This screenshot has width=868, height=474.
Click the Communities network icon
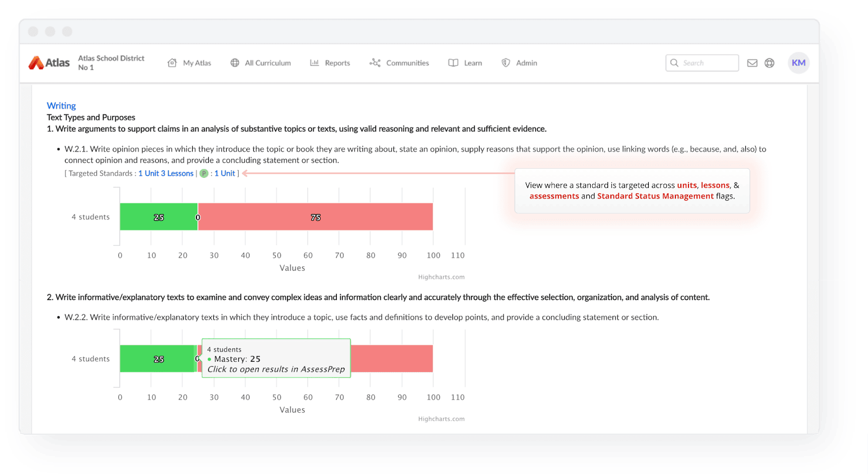[375, 63]
